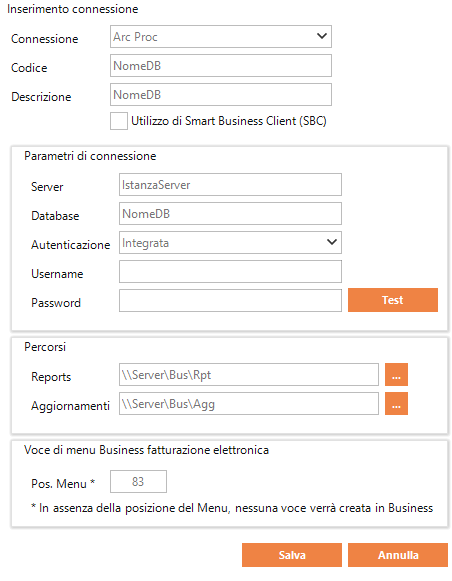Screen dimensions: 452x581
Task: Open the Reports folder browse button
Action: (396, 374)
